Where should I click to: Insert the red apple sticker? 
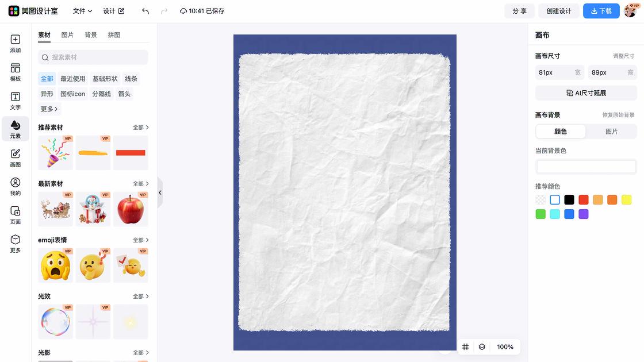pyautogui.click(x=131, y=209)
